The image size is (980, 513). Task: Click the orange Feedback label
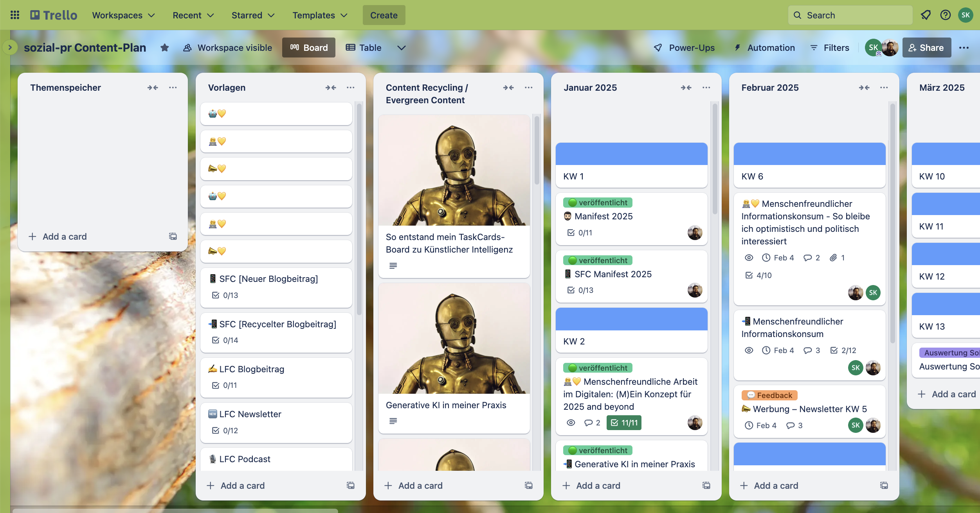pos(769,395)
